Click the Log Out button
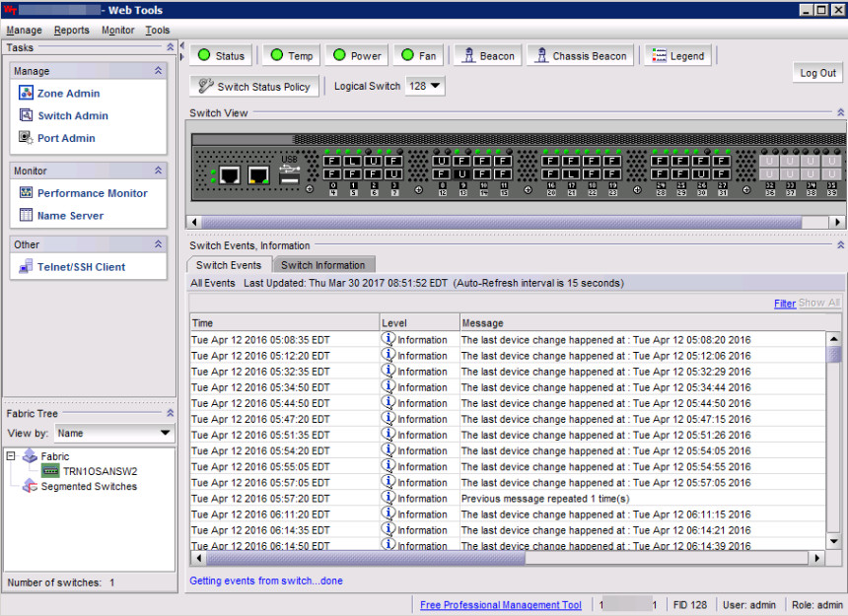Viewport: 848px width, 616px height. pyautogui.click(x=817, y=73)
